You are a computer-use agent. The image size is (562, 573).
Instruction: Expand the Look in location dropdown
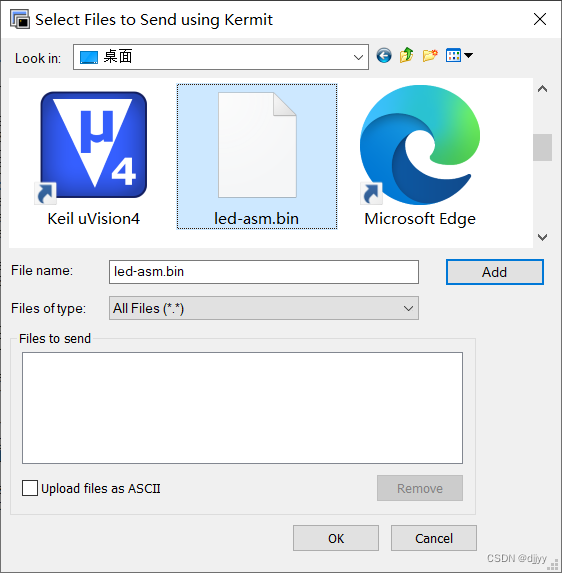(x=358, y=57)
